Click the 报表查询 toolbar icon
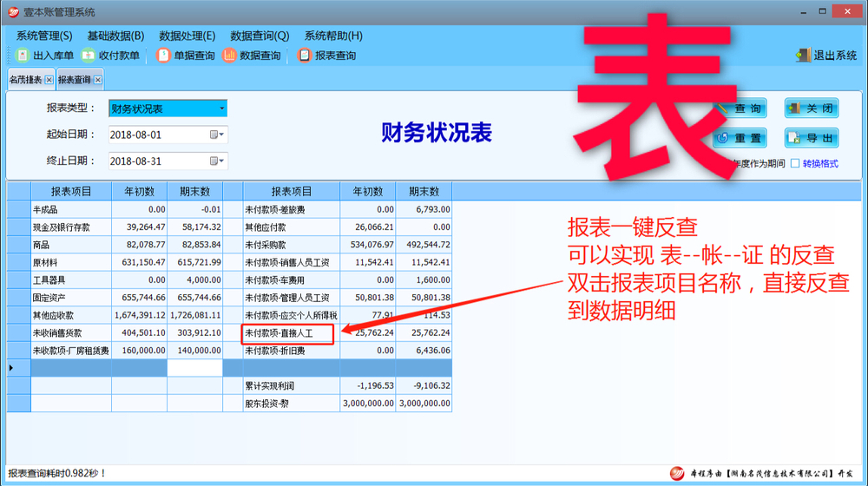This screenshot has height=486, width=868. (x=304, y=56)
